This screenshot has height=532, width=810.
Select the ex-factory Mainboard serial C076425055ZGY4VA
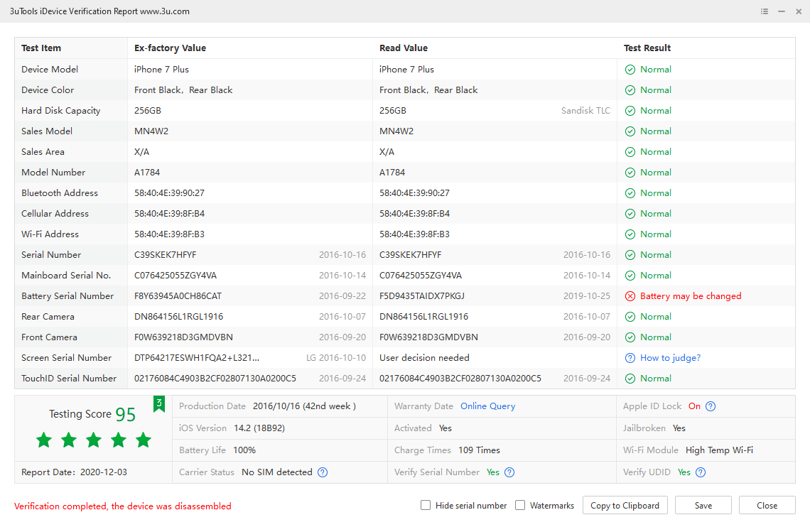(175, 276)
